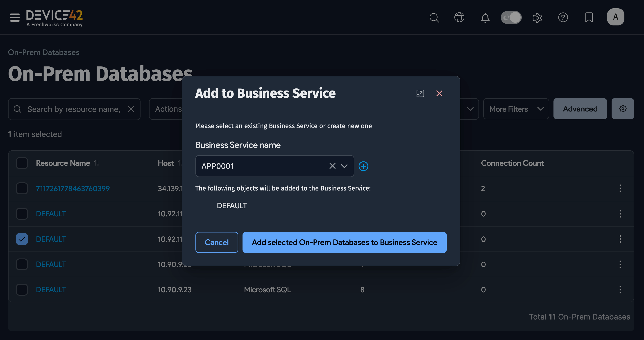The image size is (644, 340).
Task: Open the row actions menu for 10.90.9.23
Action: click(x=621, y=290)
